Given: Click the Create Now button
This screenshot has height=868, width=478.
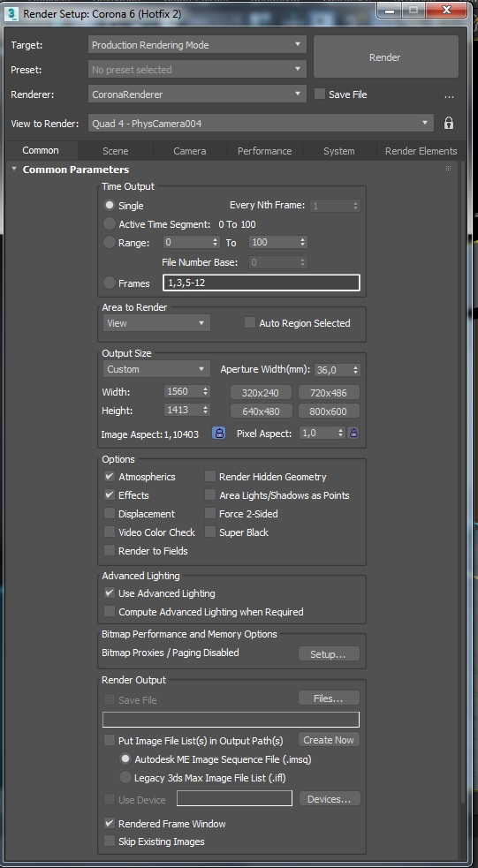Looking at the screenshot, I should click(x=329, y=740).
